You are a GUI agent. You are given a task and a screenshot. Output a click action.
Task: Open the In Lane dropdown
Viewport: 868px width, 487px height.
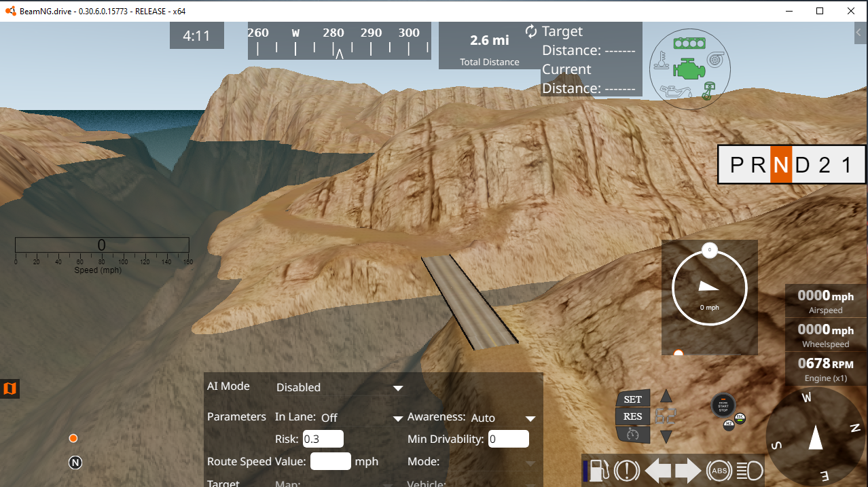pyautogui.click(x=362, y=418)
